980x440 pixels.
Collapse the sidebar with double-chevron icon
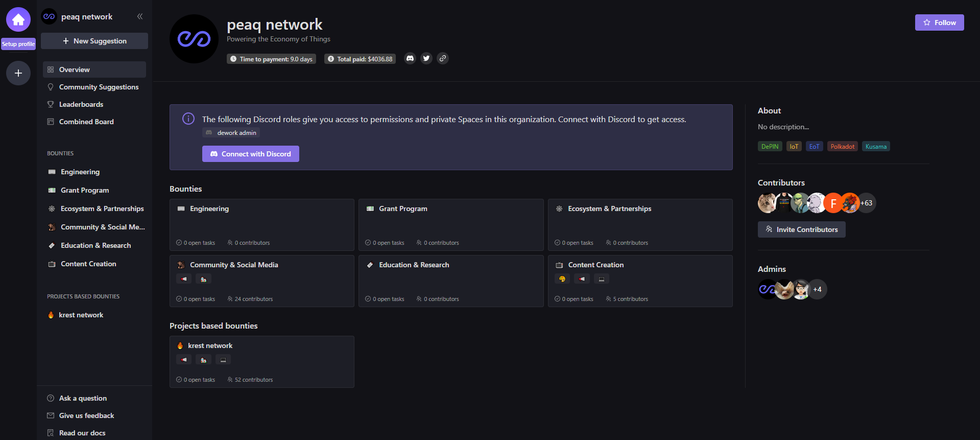140,16
